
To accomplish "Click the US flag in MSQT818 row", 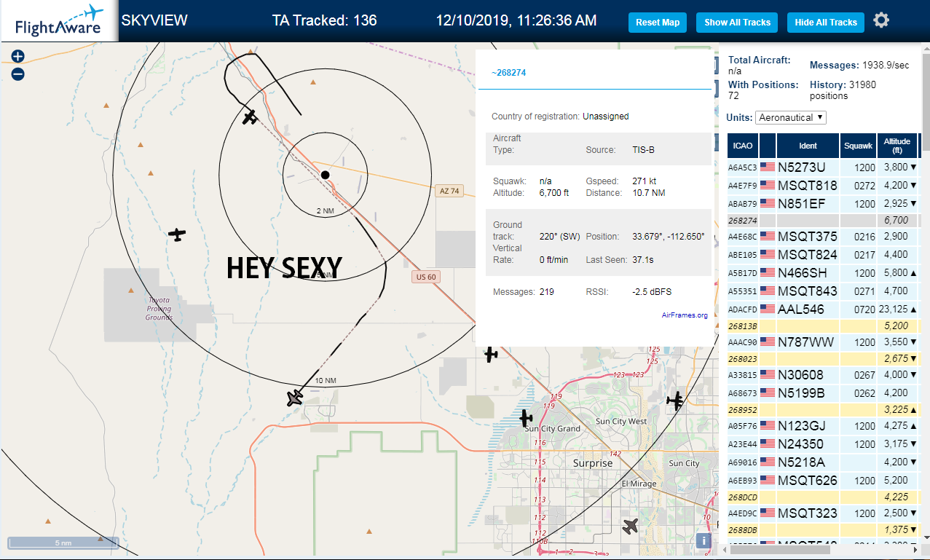I will click(768, 185).
